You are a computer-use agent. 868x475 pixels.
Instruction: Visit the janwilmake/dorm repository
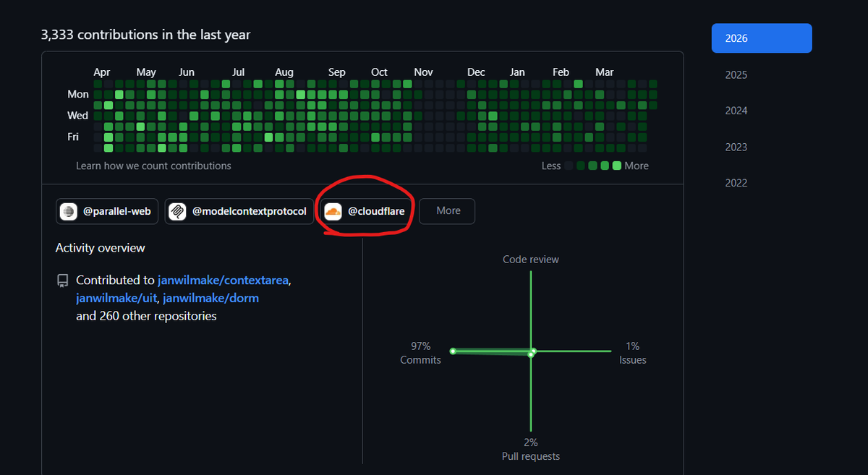point(210,298)
